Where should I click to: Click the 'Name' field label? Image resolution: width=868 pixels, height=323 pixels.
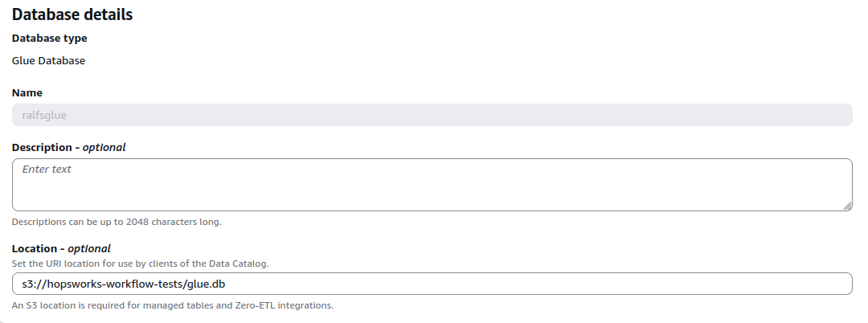tap(27, 93)
